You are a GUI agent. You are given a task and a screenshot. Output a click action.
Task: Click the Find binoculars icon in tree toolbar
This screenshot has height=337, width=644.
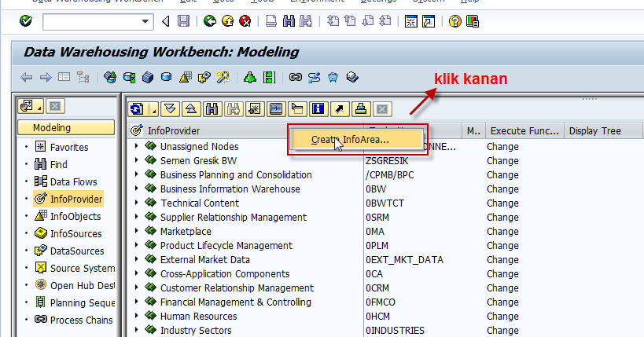212,109
